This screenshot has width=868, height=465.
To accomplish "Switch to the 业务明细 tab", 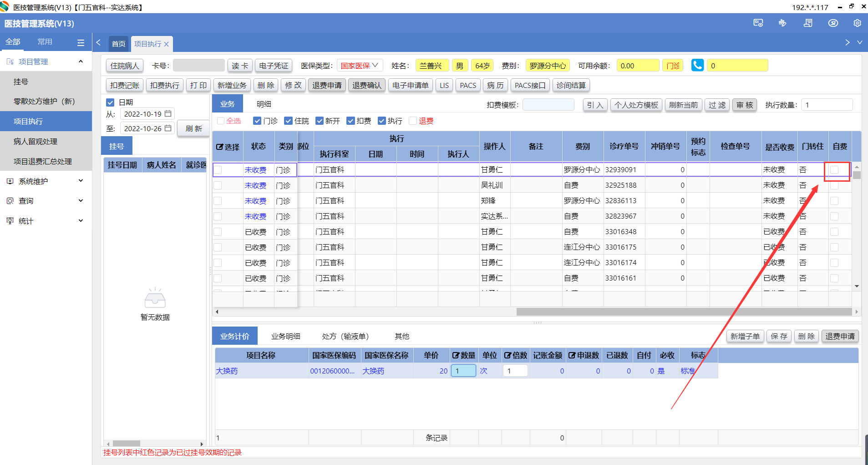I will (285, 336).
